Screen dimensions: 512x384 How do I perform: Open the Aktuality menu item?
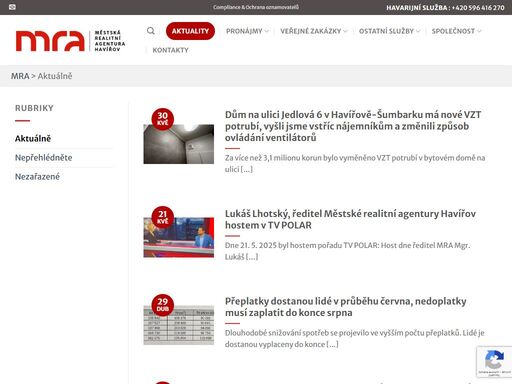click(x=190, y=31)
